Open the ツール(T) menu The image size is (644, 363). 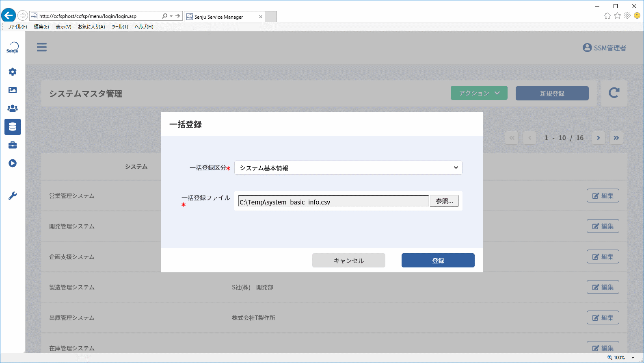point(120,27)
